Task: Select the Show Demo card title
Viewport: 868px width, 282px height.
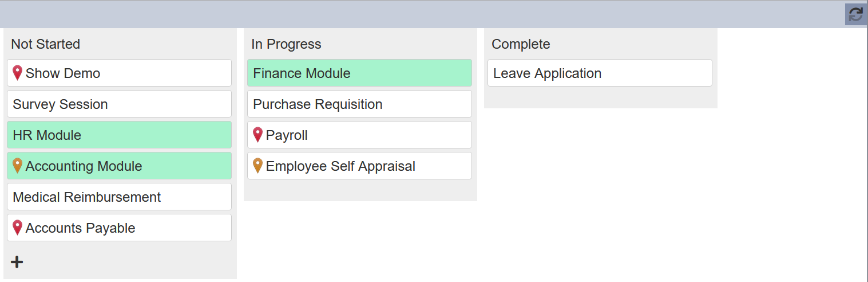Action: [63, 73]
